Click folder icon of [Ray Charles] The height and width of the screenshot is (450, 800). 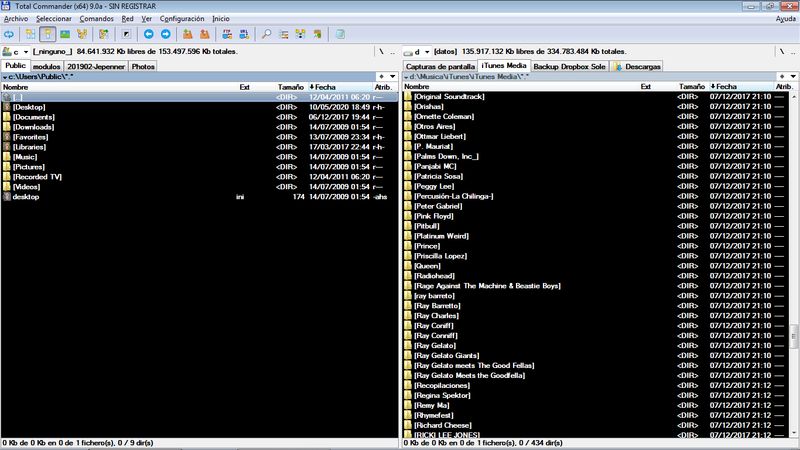point(408,315)
